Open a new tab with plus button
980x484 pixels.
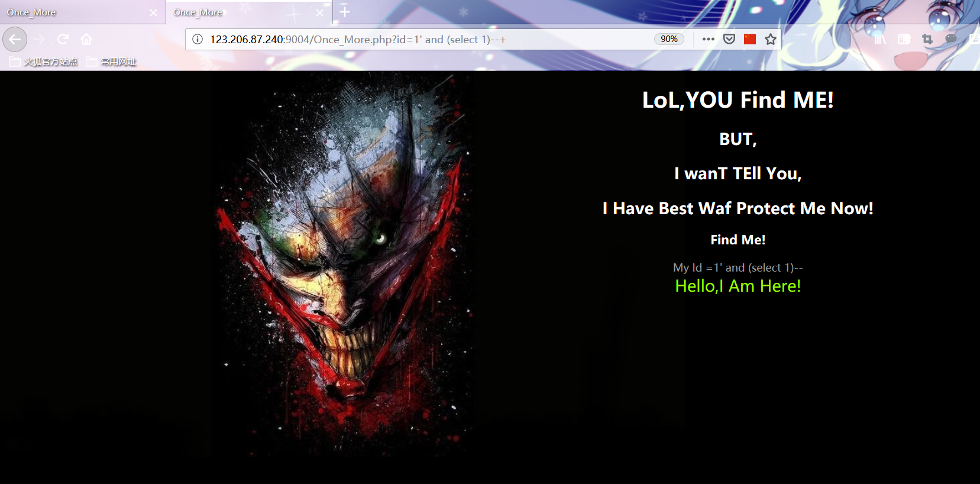click(345, 12)
